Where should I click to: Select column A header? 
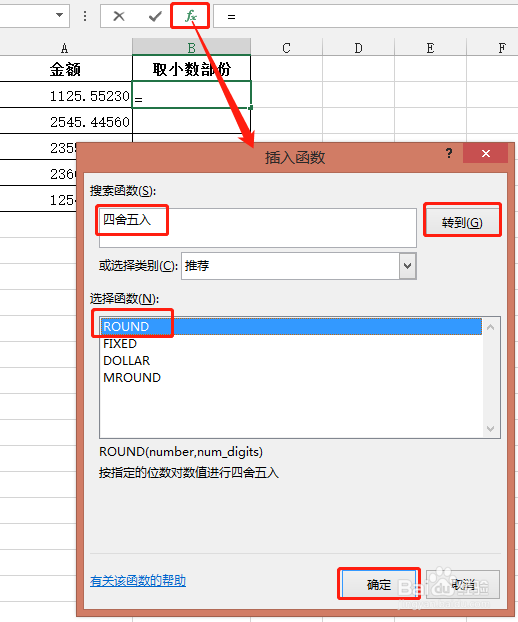tap(65, 48)
